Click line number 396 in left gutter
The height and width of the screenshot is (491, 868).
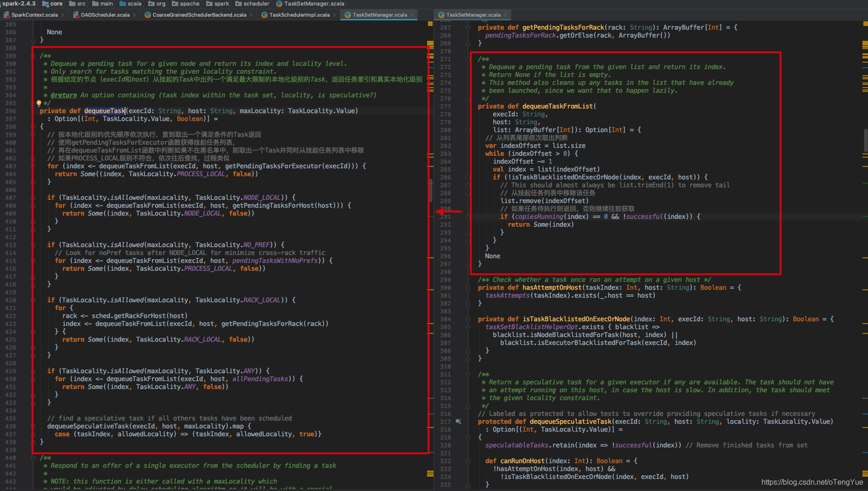click(10, 111)
